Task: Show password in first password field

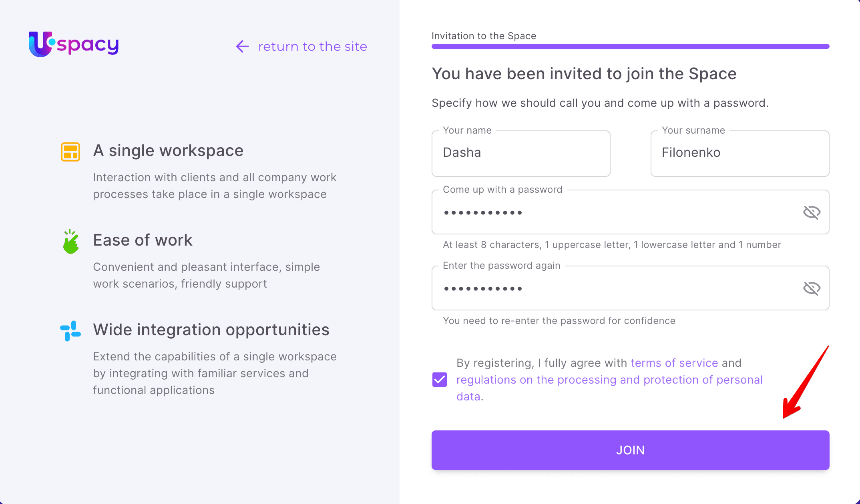Action: (812, 212)
